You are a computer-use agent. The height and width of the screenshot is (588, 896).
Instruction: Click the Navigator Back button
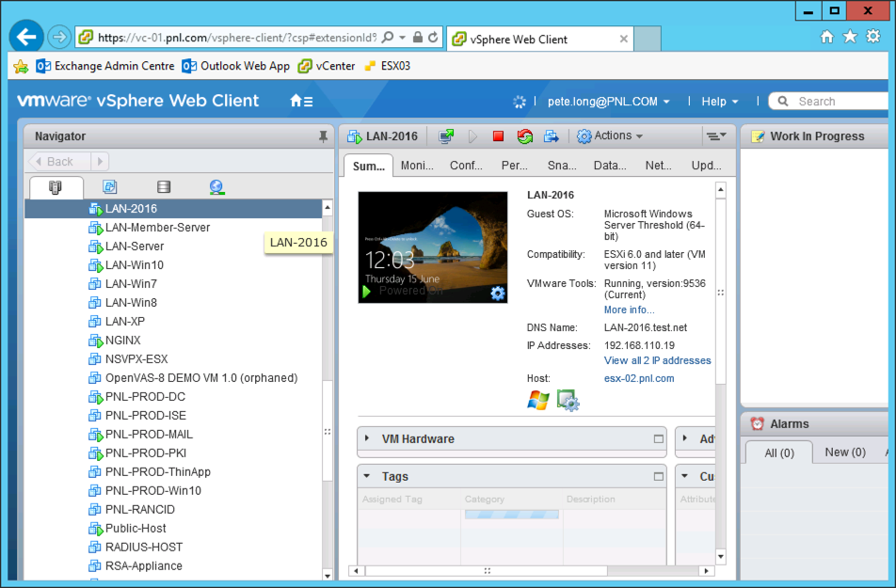tap(59, 162)
